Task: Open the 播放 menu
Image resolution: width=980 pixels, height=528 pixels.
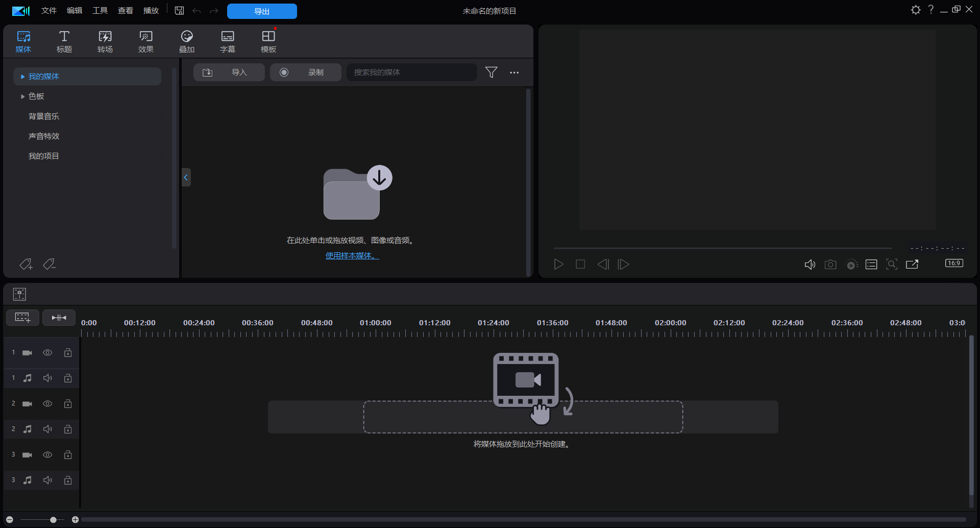Action: [151, 11]
